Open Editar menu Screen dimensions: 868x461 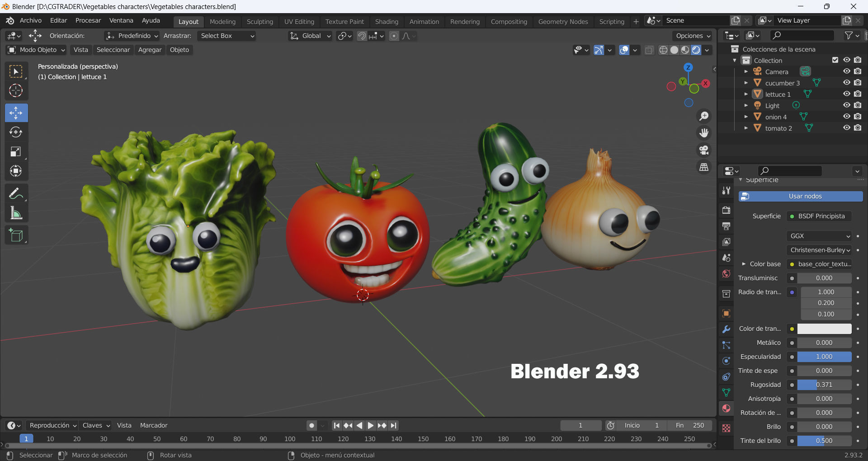(58, 20)
